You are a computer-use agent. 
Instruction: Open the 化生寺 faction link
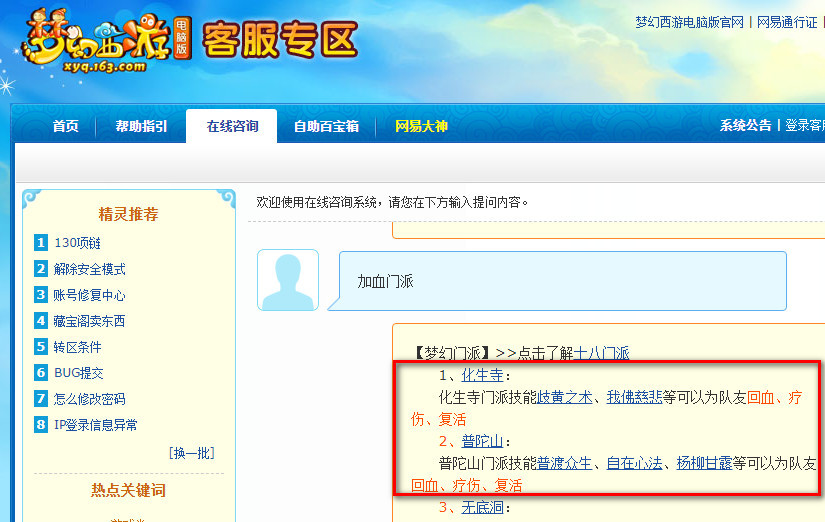click(482, 375)
